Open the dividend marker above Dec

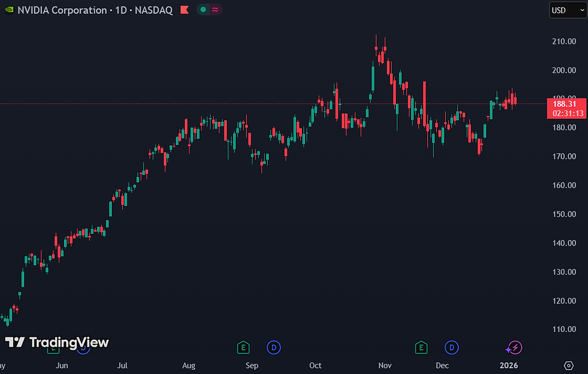click(x=451, y=348)
